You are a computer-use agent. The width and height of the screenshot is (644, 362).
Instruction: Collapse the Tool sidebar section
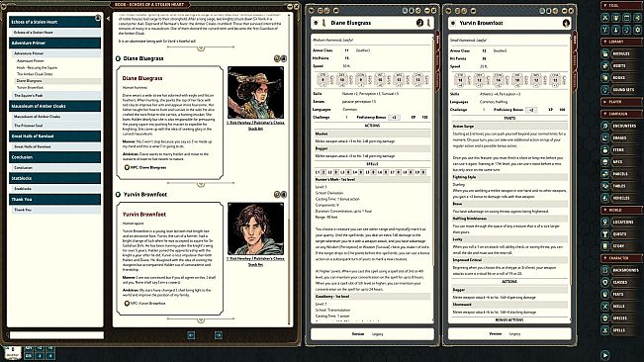point(620,6)
